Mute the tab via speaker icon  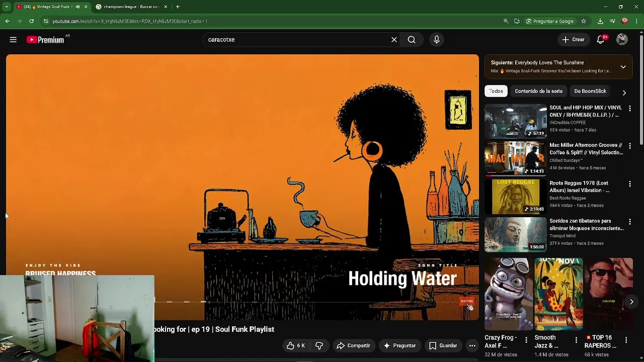pyautogui.click(x=77, y=7)
